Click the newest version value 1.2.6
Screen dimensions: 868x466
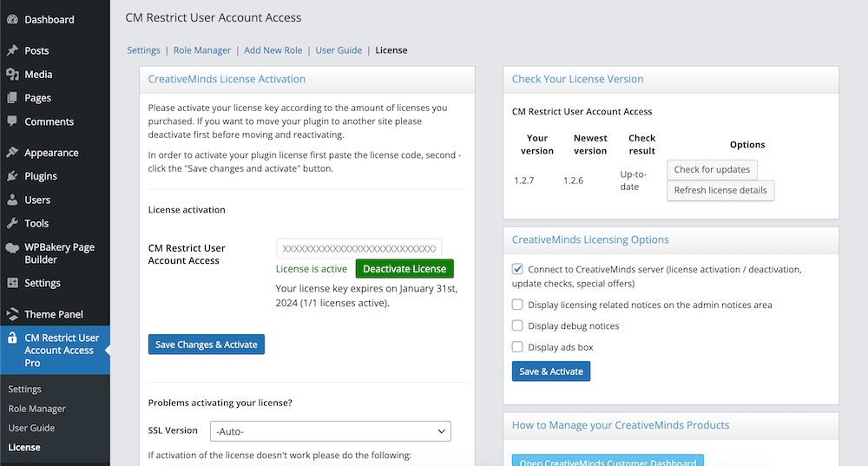(574, 180)
